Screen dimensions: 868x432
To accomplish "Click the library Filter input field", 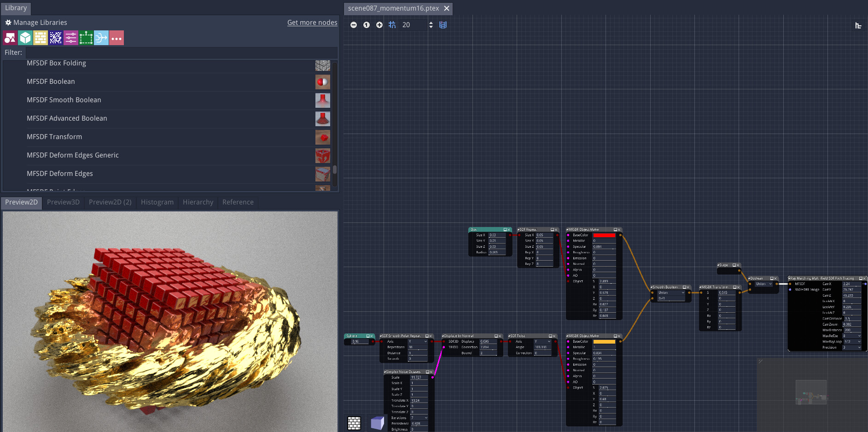I will 181,53.
